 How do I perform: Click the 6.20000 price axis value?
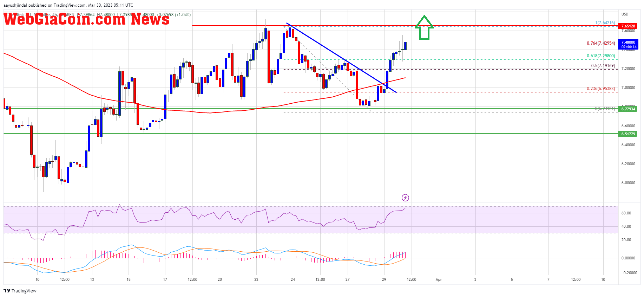pos(628,164)
